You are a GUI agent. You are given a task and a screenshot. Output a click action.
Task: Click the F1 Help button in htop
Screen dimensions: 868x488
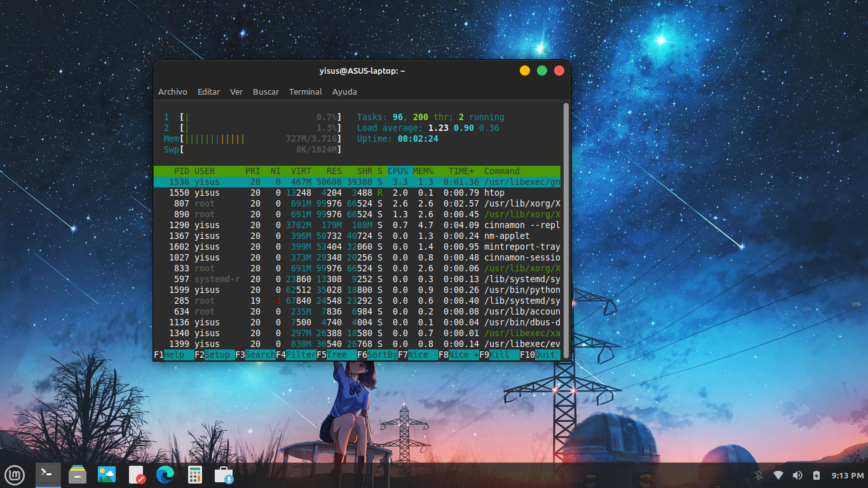pos(174,355)
